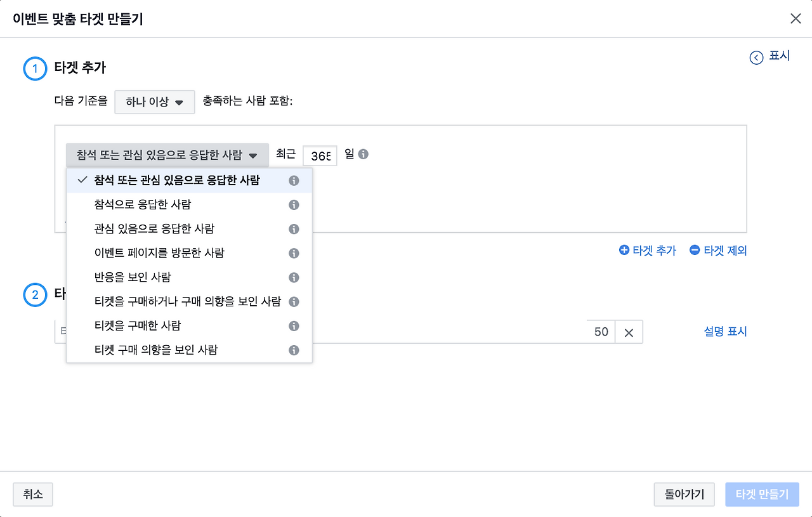
Task: Click info icon beside "반응을 보인 사람"
Action: coord(293,277)
